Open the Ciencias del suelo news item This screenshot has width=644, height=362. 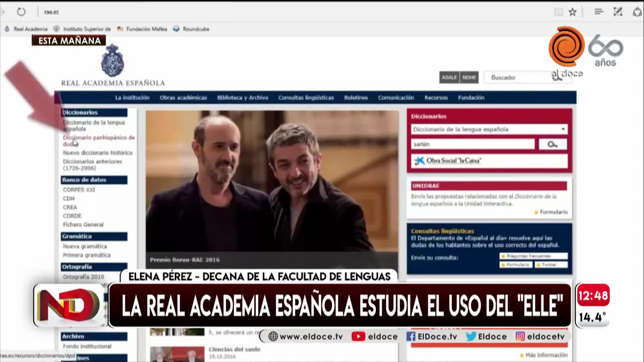point(234,349)
